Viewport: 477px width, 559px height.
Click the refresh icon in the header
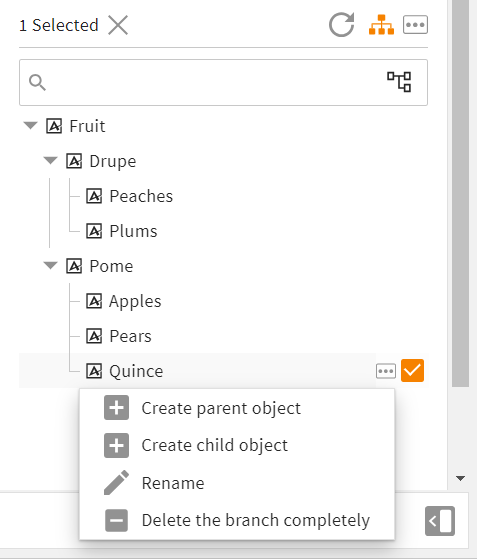(342, 25)
